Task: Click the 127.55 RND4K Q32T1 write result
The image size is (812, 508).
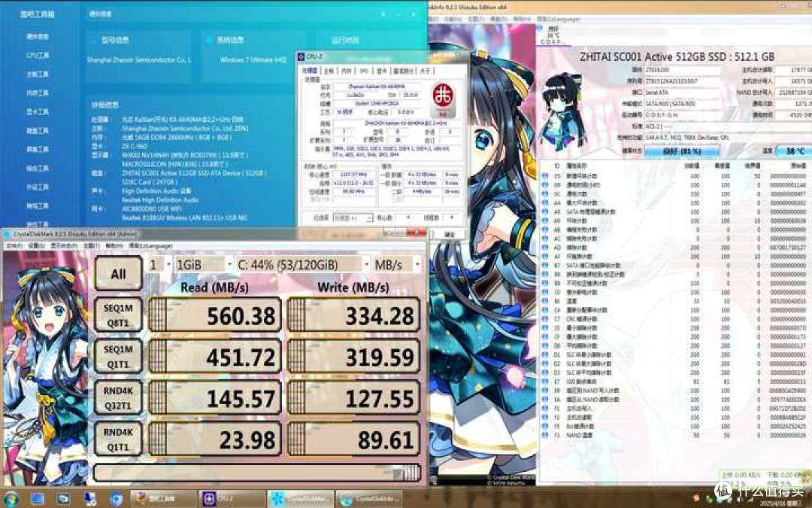Action: click(353, 398)
